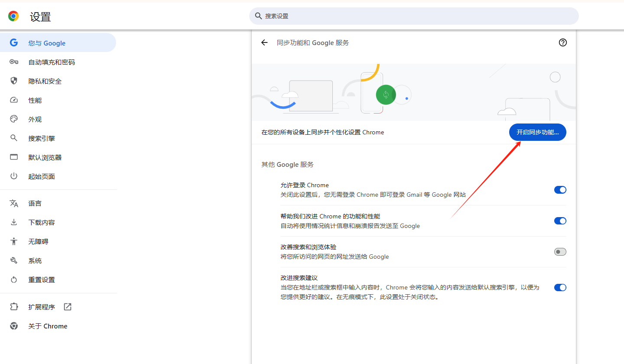Click the download icon for 下载内容

(14, 222)
